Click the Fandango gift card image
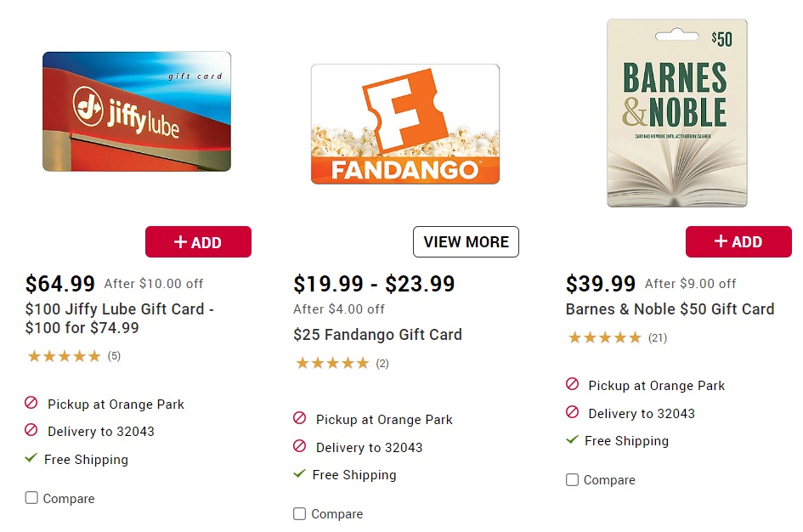This screenshot has width=803, height=532. click(x=404, y=122)
